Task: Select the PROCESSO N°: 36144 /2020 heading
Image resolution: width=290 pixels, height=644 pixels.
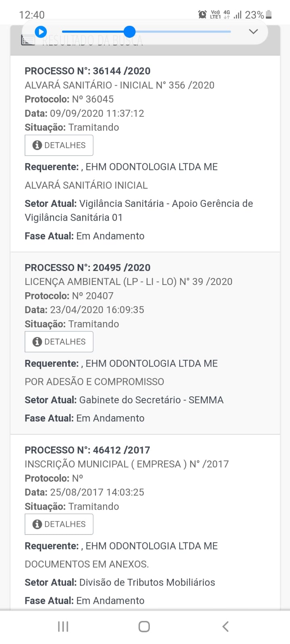Action: point(87,71)
